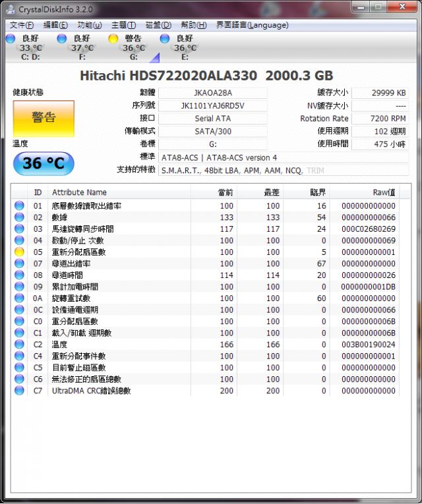Screen dimensions: 422x504
Task: Click the power-on hours field 475 小時
Action: 380,144
